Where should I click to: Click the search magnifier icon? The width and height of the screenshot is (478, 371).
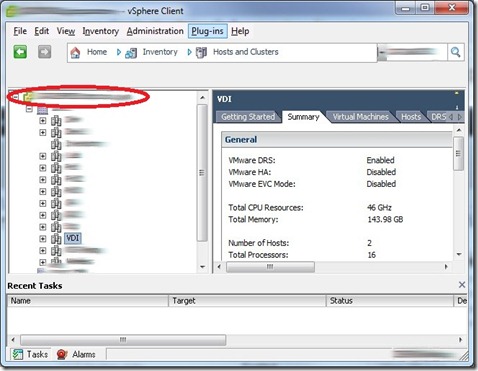[455, 52]
